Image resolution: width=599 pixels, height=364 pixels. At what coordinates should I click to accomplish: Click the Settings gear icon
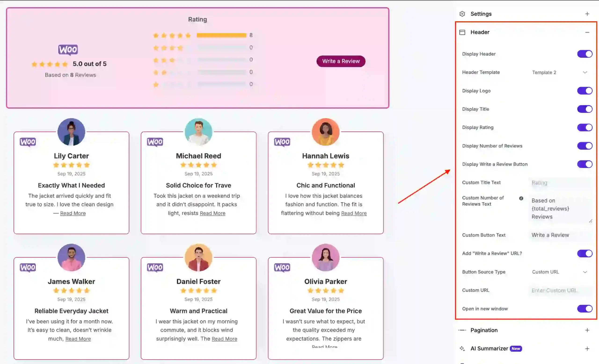tap(463, 14)
